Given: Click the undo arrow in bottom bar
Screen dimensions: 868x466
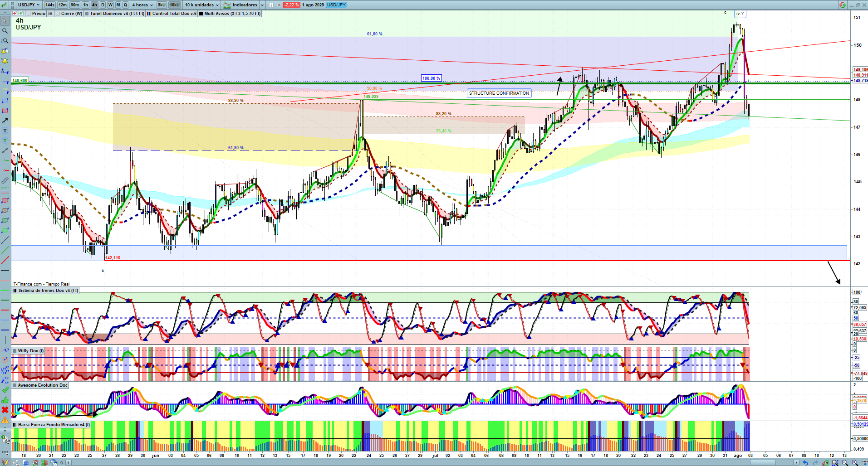Looking at the screenshot, I should click(x=805, y=463).
